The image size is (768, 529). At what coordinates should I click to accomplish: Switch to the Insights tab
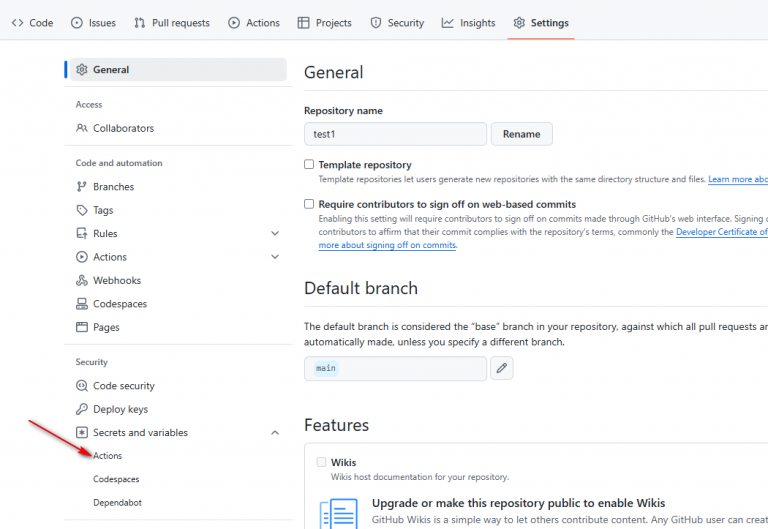tap(468, 23)
